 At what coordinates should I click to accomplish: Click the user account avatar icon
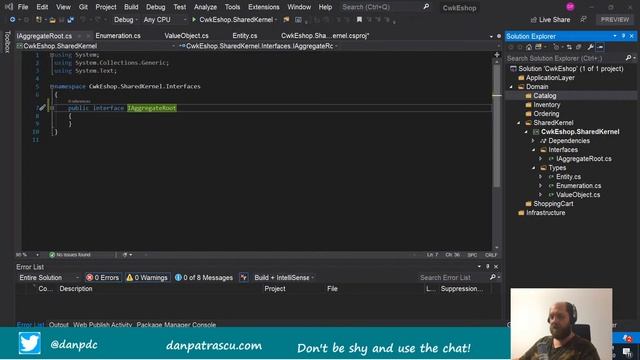(x=570, y=7)
